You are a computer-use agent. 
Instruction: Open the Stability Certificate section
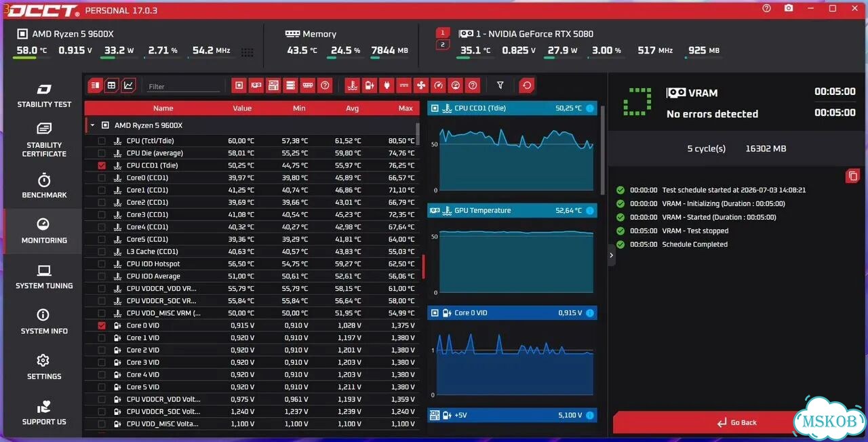click(x=43, y=140)
